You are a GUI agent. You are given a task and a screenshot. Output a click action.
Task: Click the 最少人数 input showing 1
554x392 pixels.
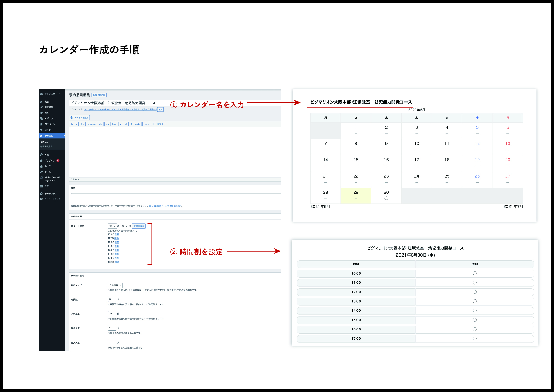(x=112, y=328)
